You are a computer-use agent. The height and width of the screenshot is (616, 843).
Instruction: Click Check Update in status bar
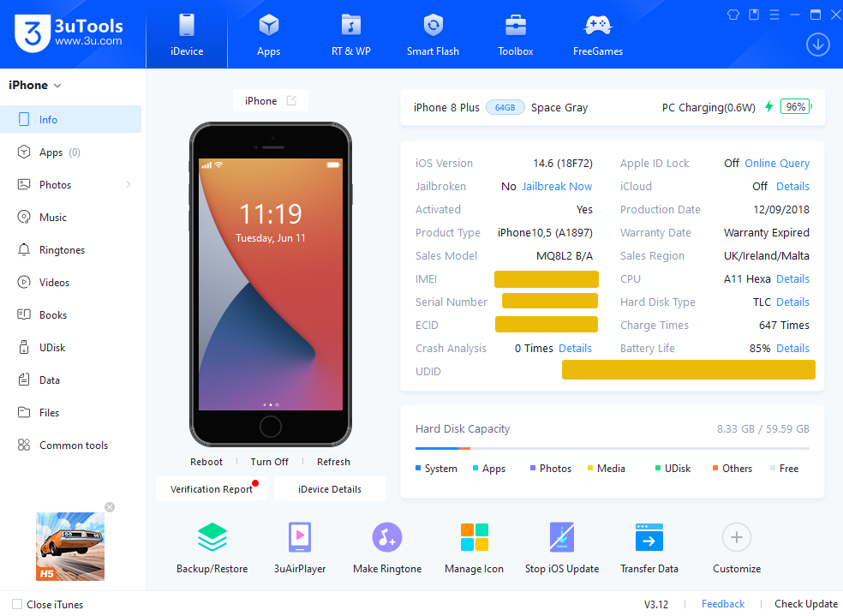805,604
